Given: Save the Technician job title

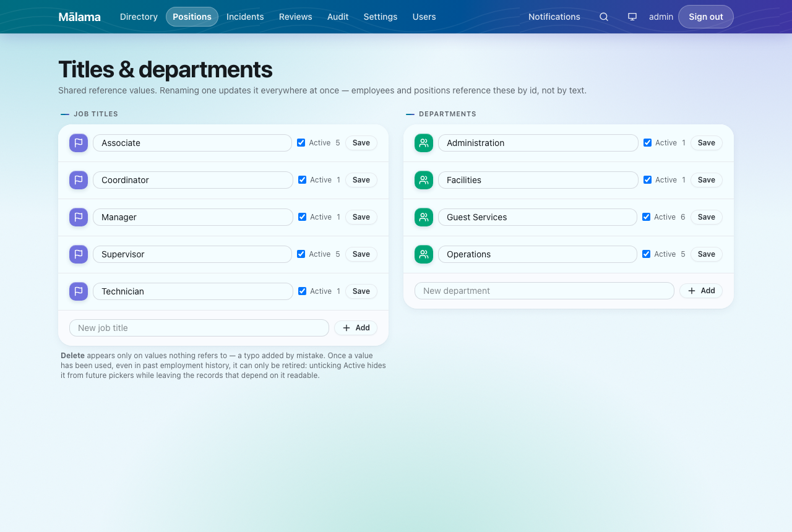Looking at the screenshot, I should [x=361, y=291].
